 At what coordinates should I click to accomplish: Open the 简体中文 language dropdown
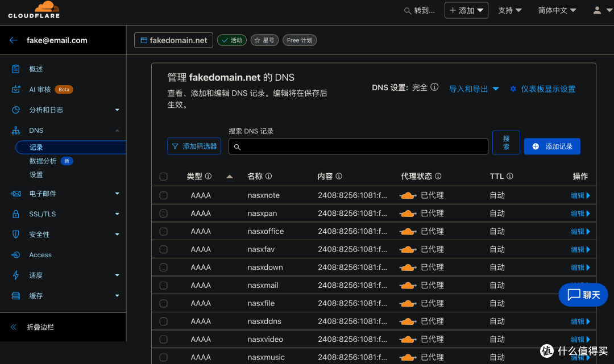click(x=556, y=10)
